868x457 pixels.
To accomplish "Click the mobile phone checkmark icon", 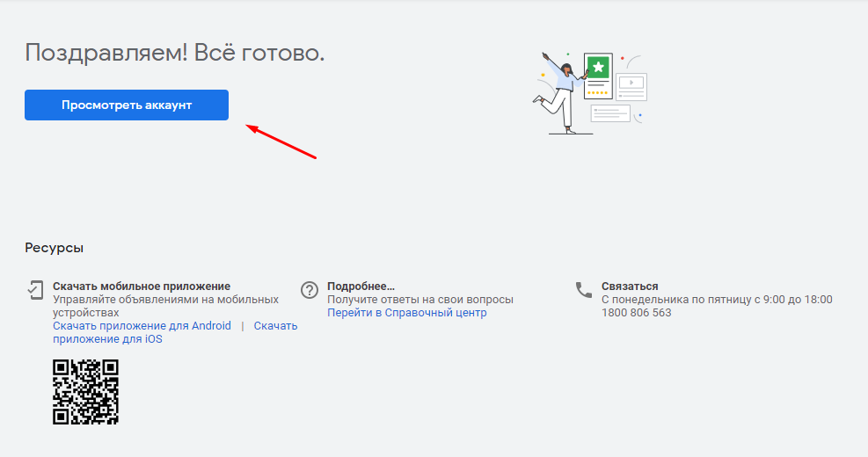I will [x=35, y=289].
